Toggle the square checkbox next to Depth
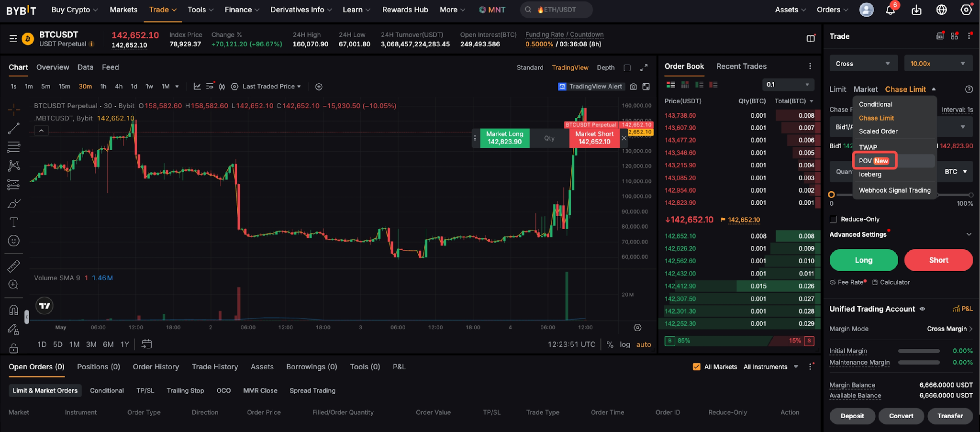The height and width of the screenshot is (432, 980). tap(627, 68)
